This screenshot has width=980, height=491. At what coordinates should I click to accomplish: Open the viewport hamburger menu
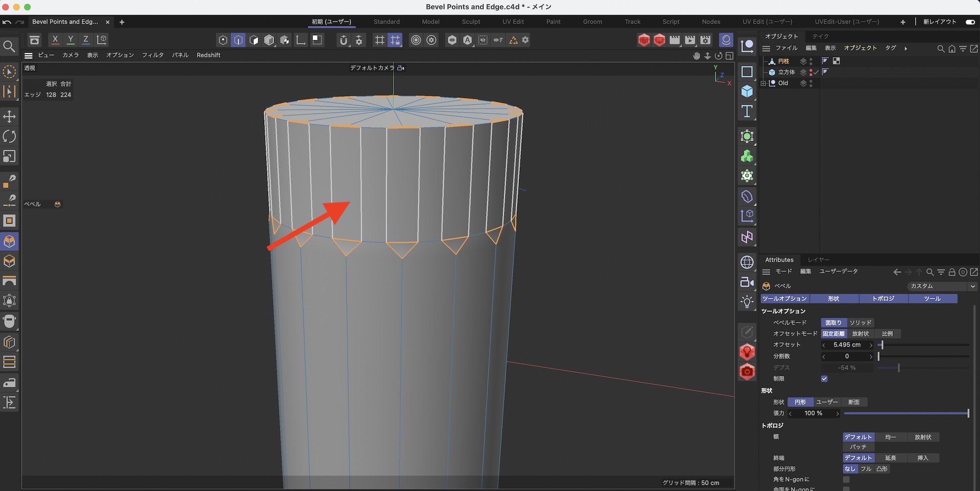point(28,55)
